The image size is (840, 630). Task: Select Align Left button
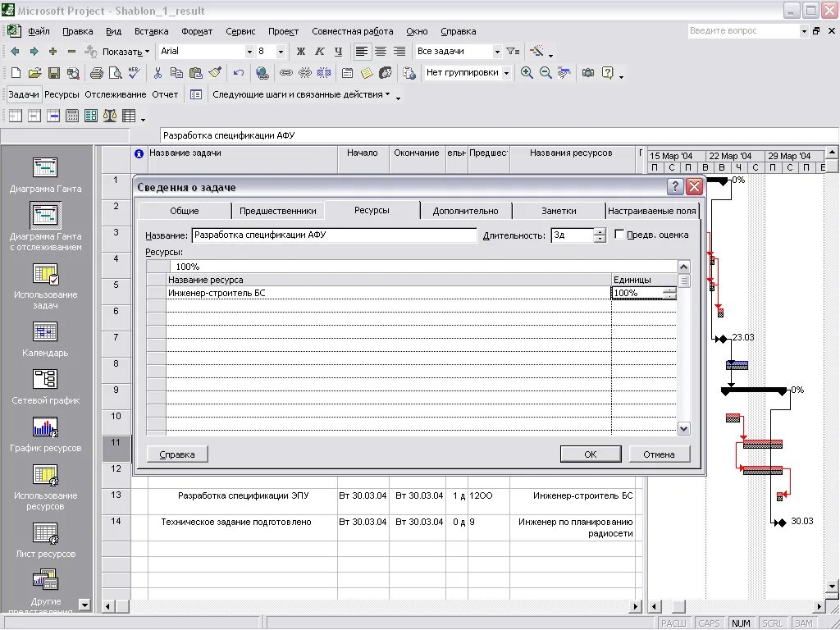[362, 52]
